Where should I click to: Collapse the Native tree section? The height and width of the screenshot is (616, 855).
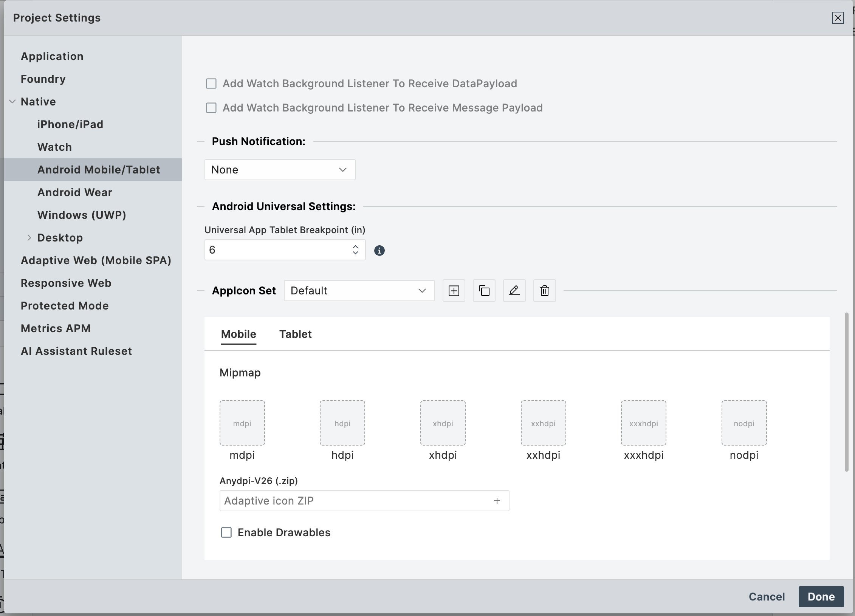tap(12, 102)
